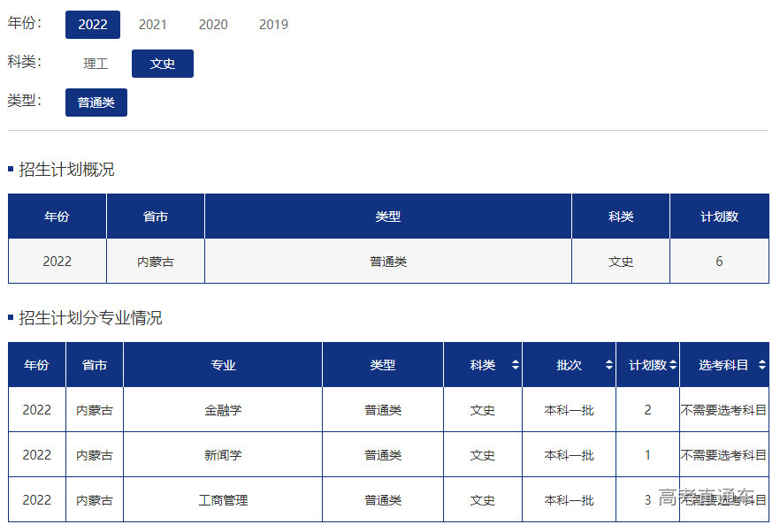The image size is (780, 532).
Task: Switch subject category to 理工
Action: click(96, 64)
